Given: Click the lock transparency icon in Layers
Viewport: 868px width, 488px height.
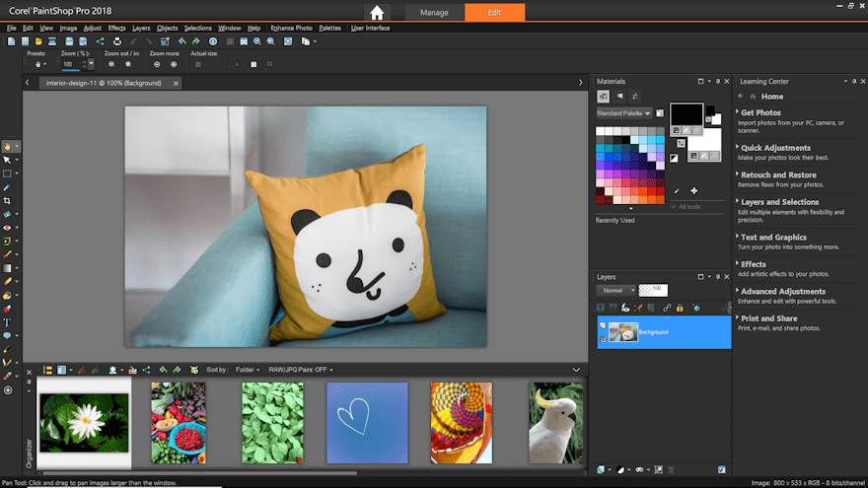Looking at the screenshot, I should pos(679,309).
